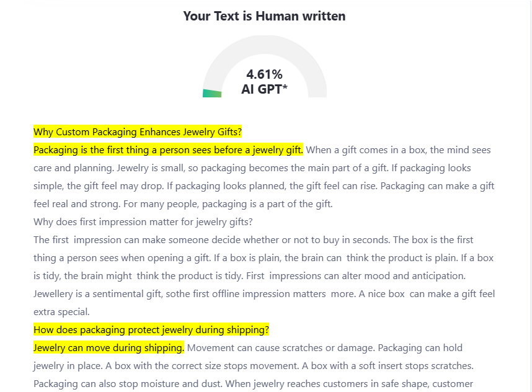Image resolution: width=532 pixels, height=392 pixels.
Task: Click the green filled segment of the gauge
Action: point(212,93)
